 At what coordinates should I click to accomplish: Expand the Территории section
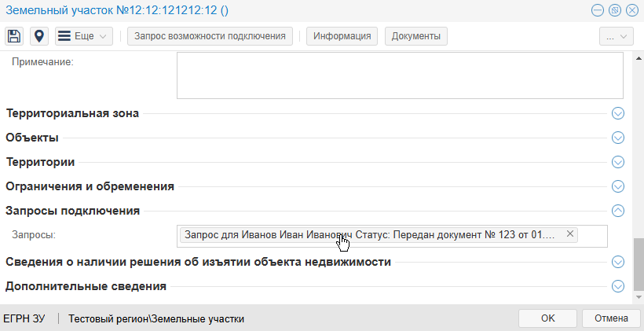pyautogui.click(x=618, y=162)
